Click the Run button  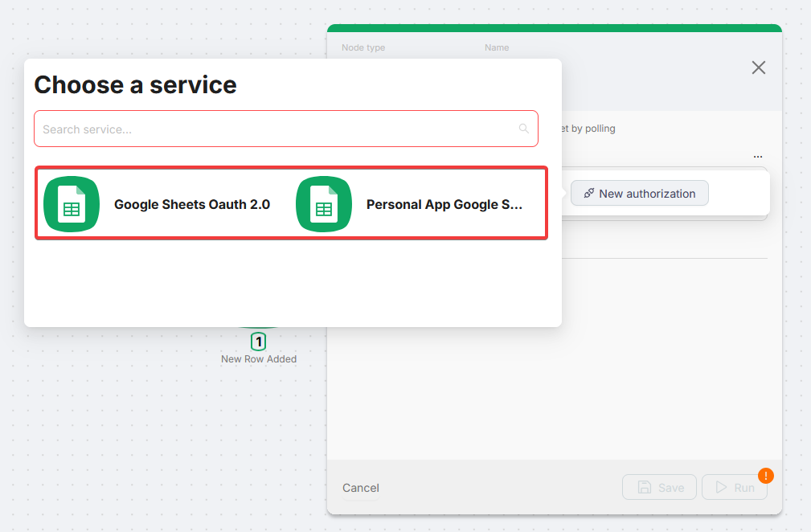pos(735,487)
